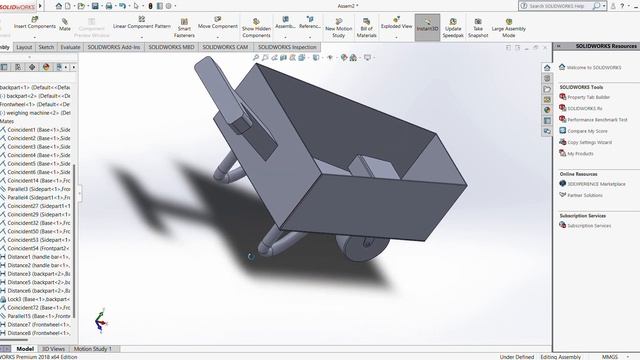Start a New Motion Study

tap(338, 28)
